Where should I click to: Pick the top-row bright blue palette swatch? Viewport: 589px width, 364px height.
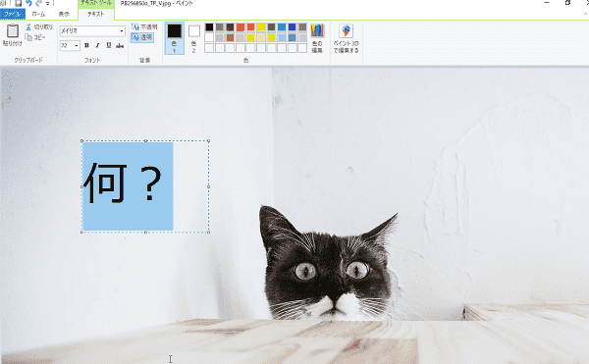point(282,27)
